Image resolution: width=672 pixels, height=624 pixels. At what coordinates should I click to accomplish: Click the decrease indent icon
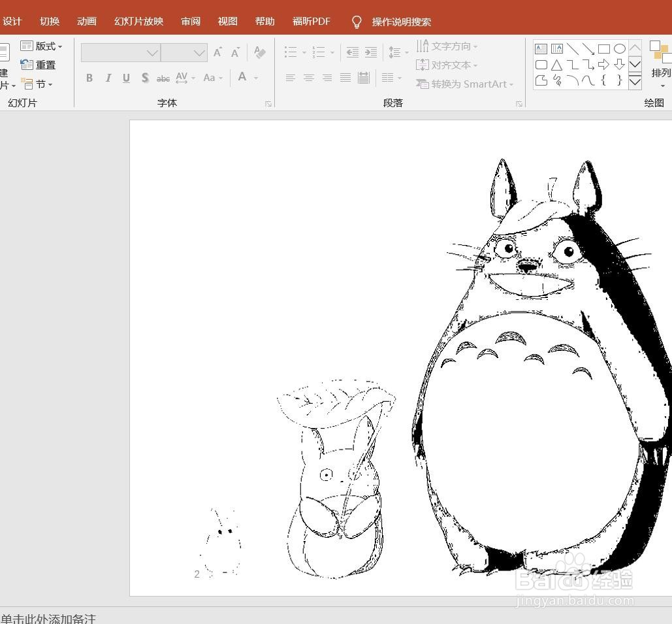pyautogui.click(x=352, y=52)
